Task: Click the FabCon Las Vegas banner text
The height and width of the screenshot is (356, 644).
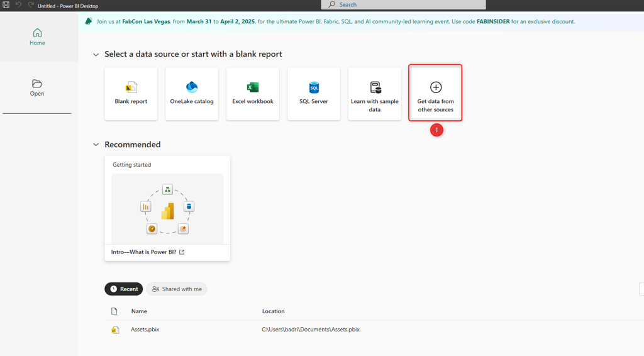Action: [146, 21]
